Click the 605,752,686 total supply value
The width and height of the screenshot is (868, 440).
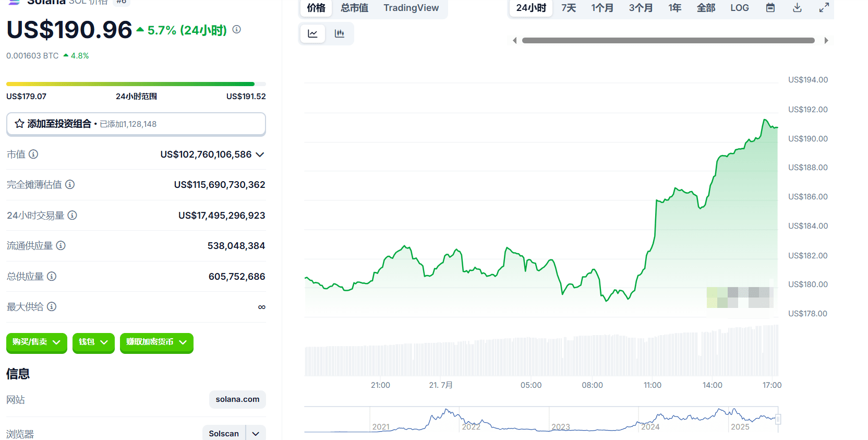(237, 277)
